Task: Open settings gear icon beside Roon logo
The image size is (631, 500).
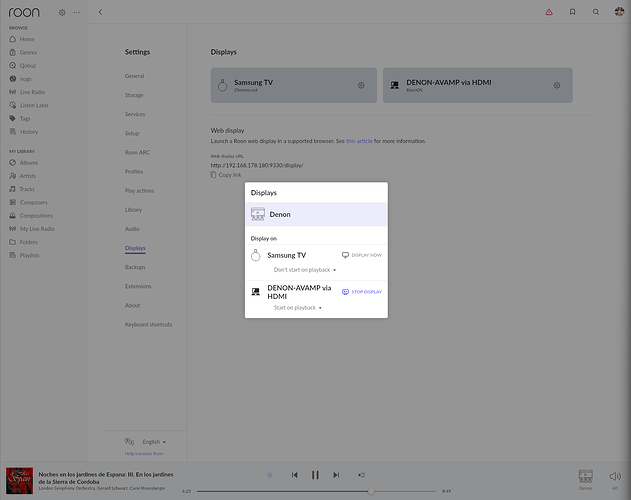Action: tap(62, 12)
